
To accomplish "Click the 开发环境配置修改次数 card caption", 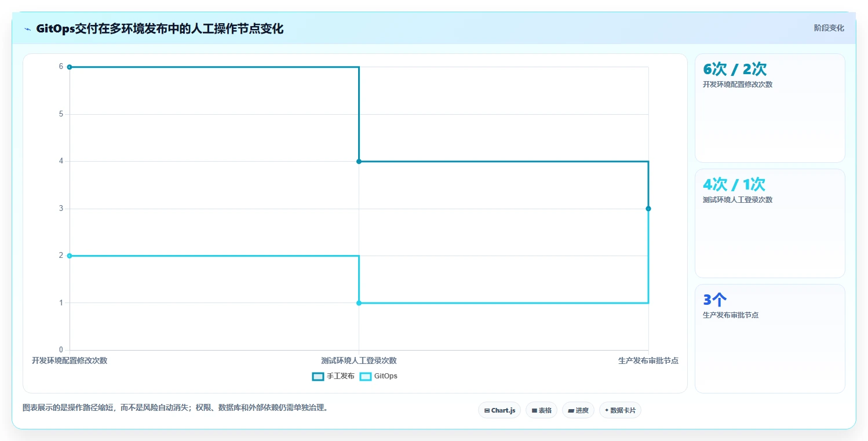I will (738, 84).
